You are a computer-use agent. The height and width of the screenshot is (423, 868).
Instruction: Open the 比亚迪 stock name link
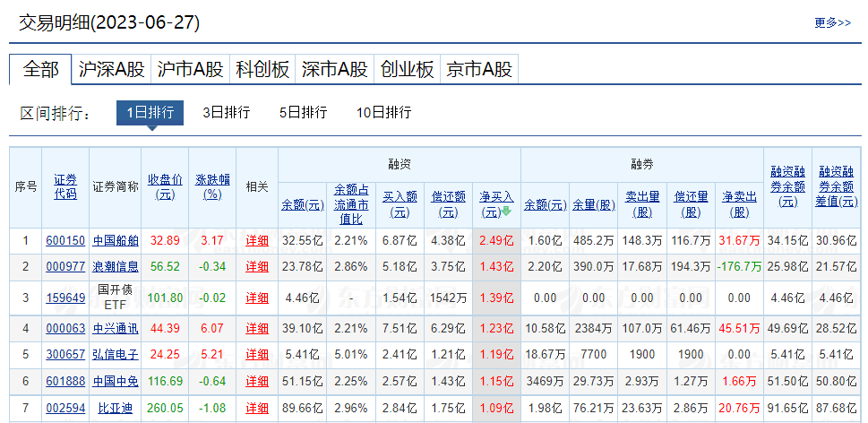click(116, 409)
